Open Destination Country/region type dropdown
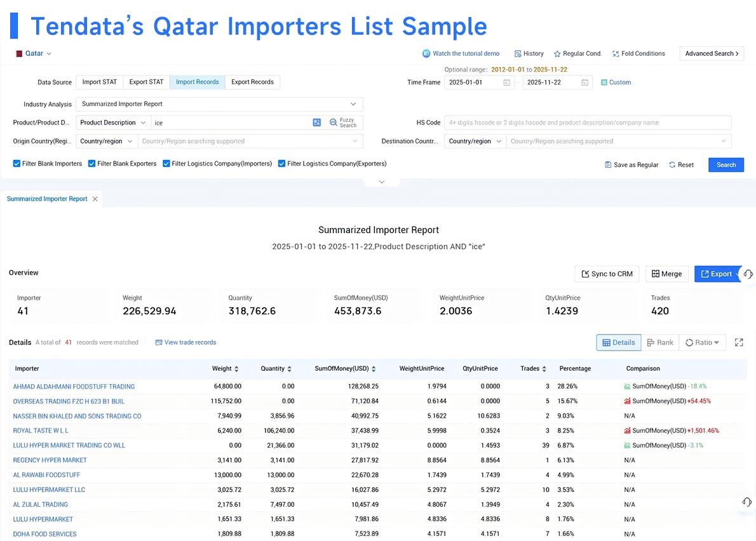 pyautogui.click(x=475, y=141)
